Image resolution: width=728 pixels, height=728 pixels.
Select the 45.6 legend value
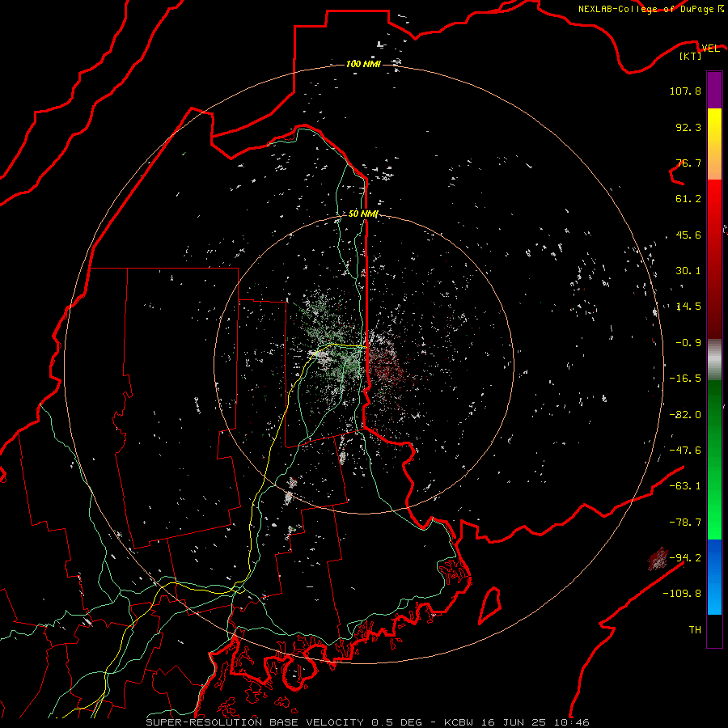(688, 235)
